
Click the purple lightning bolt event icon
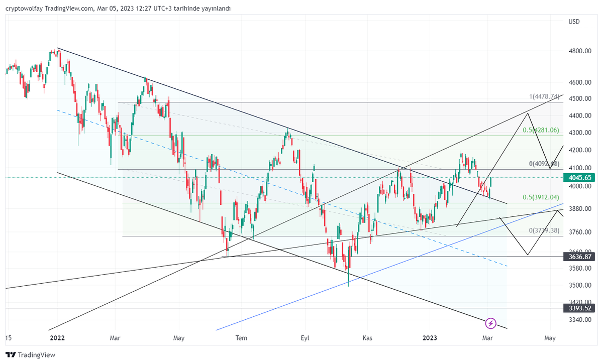tap(491, 323)
